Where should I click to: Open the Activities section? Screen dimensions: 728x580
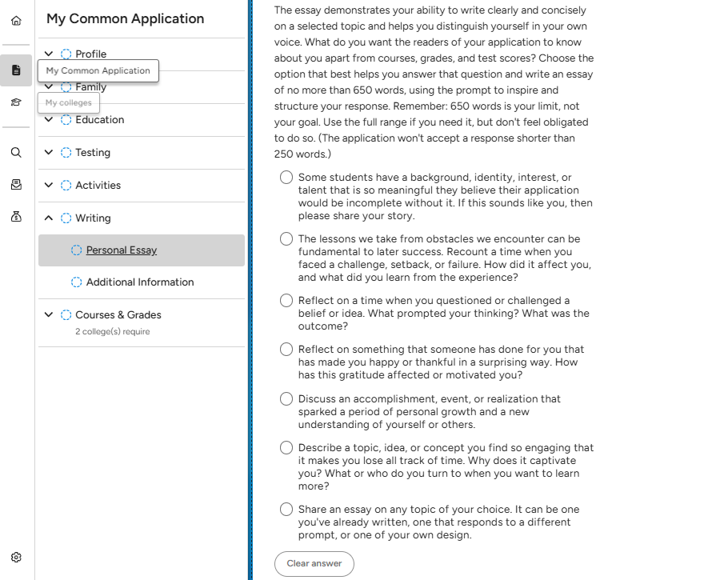point(98,186)
